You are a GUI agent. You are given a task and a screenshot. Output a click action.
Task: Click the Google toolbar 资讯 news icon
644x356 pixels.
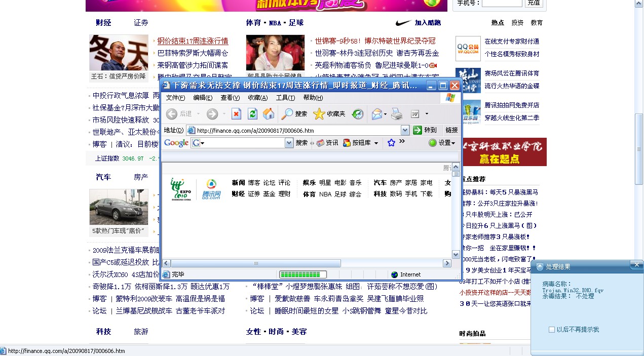point(320,143)
